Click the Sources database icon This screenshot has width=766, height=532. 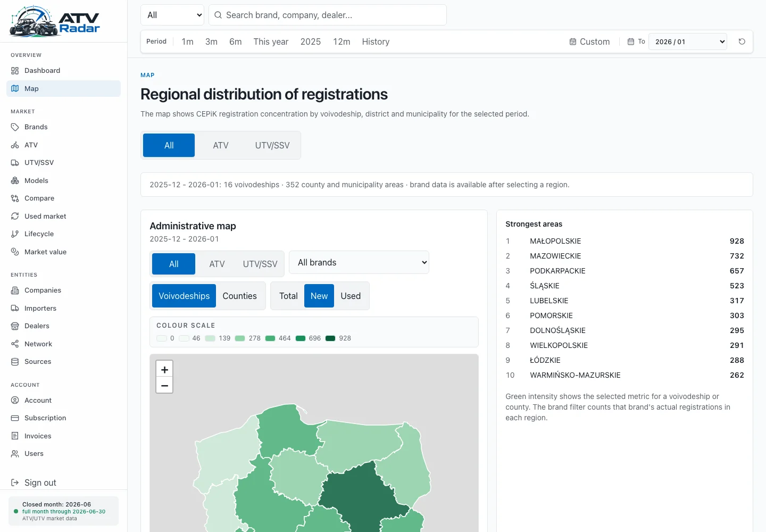point(15,362)
